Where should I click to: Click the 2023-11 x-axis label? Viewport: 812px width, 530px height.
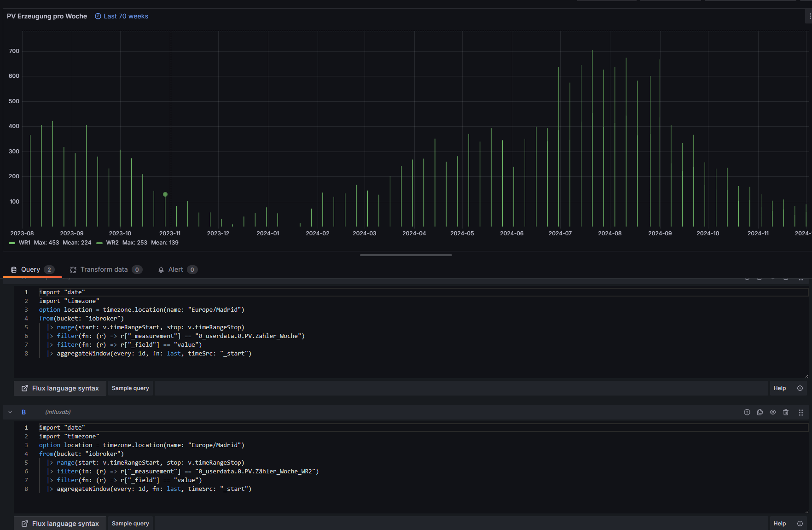170,233
